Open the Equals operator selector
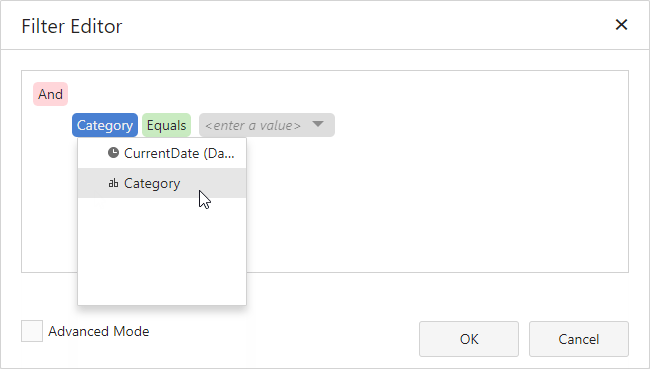The image size is (650, 369). coord(166,125)
